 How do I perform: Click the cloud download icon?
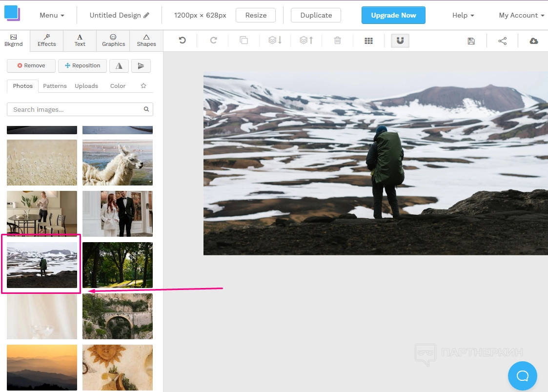coord(534,41)
